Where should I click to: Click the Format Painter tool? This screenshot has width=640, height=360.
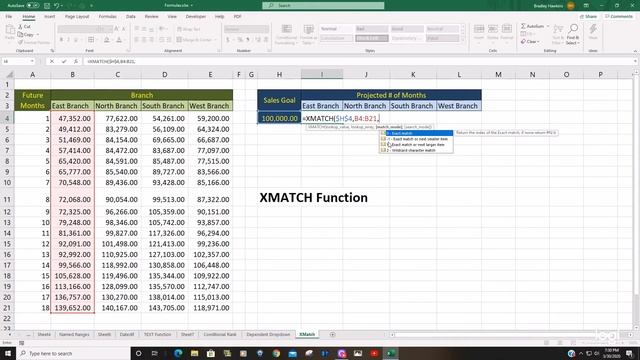[x=34, y=42]
